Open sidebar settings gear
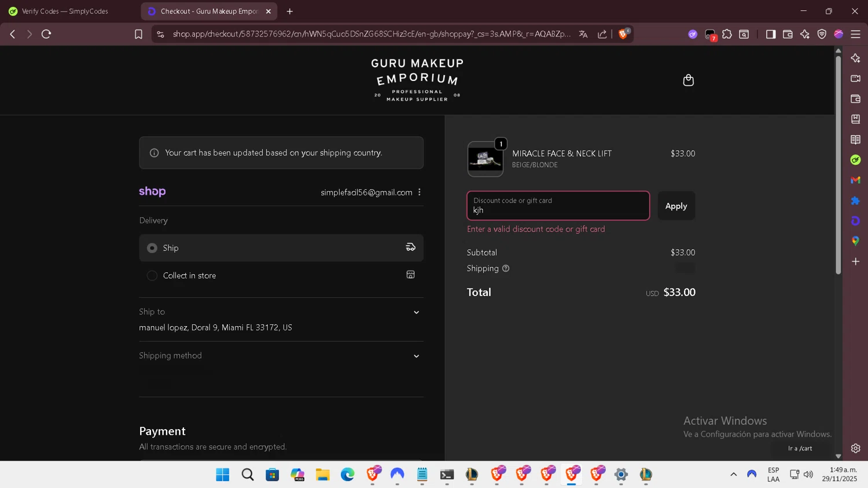Viewport: 868px width, 488px height. (x=855, y=448)
